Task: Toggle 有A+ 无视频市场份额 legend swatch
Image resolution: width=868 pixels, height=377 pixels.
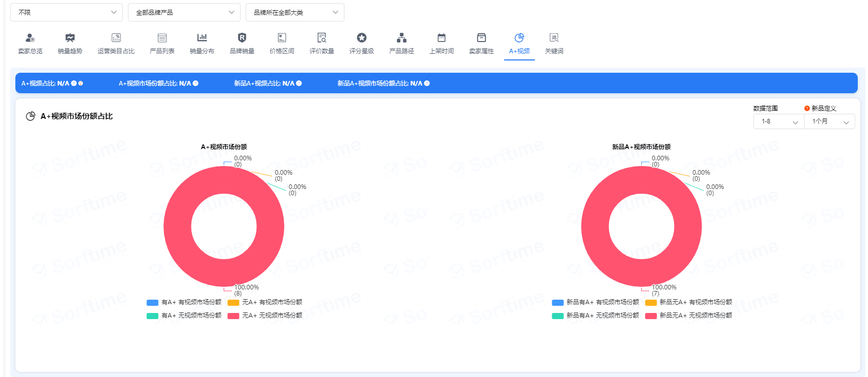Action: point(153,316)
